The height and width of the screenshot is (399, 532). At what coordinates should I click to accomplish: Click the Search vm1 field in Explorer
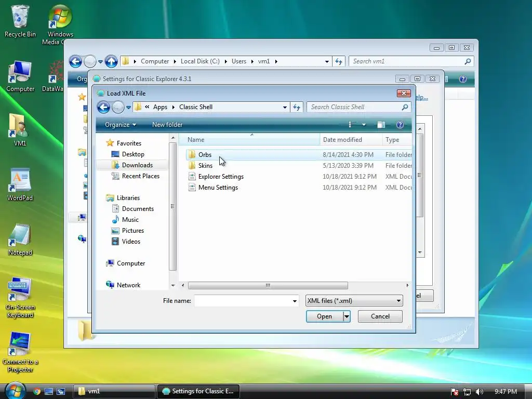pos(406,61)
